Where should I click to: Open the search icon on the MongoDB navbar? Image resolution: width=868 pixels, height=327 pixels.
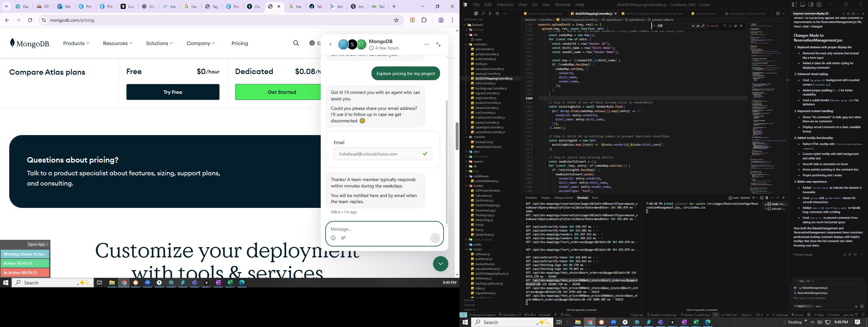(x=296, y=43)
